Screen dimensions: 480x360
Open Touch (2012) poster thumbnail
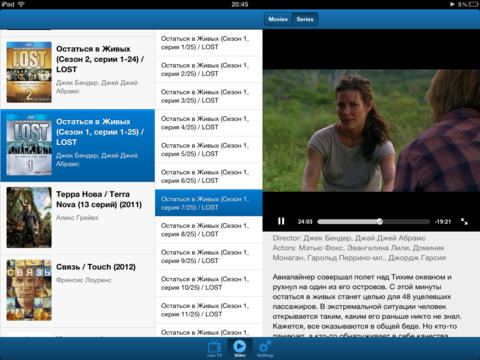tap(29, 290)
